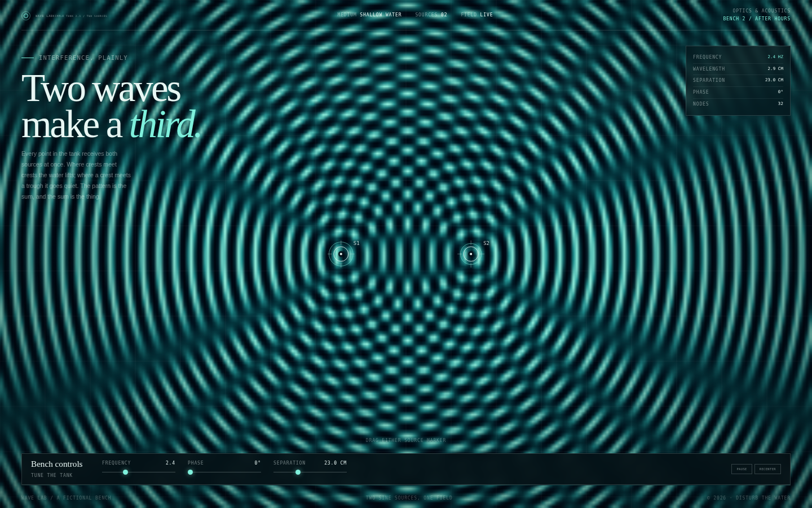Click the OPTICS & ACOUSTICS label

761,11
